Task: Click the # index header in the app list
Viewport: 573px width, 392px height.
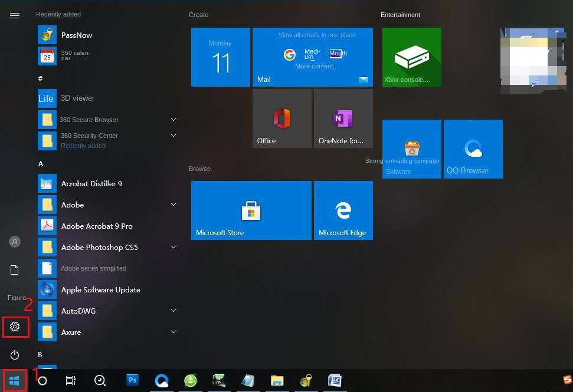Action: [x=40, y=78]
